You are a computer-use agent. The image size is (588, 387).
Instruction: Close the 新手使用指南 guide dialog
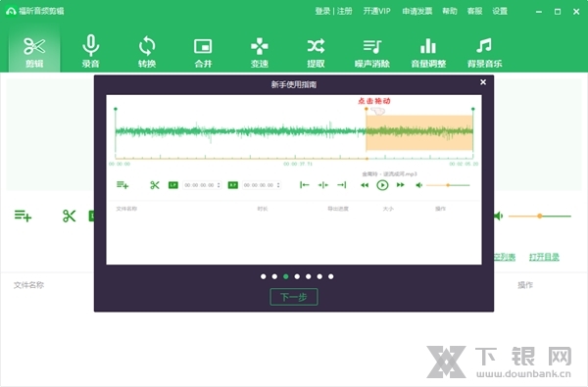coord(483,82)
